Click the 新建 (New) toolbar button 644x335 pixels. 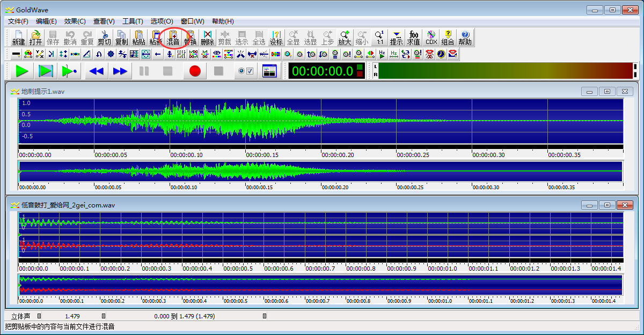18,38
